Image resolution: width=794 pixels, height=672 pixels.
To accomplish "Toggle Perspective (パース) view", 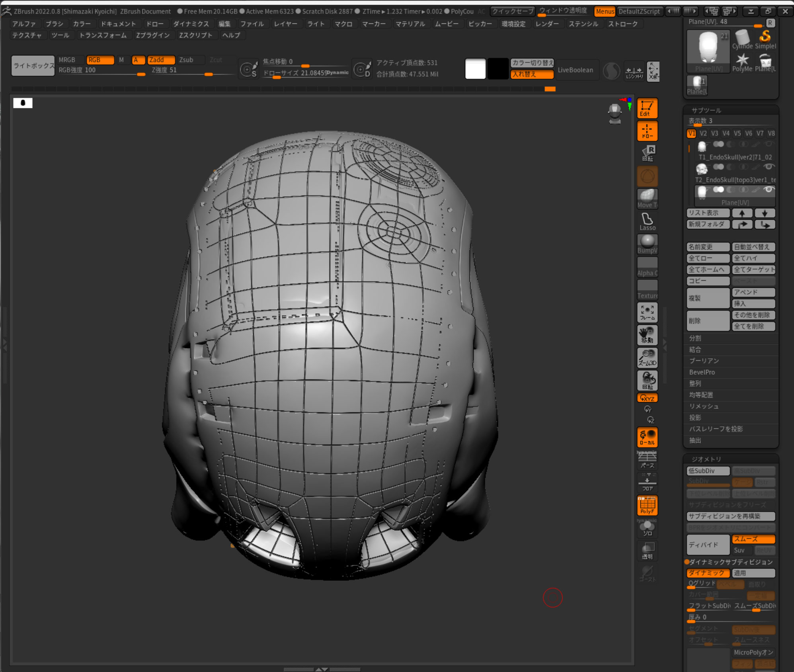I will pos(647,460).
